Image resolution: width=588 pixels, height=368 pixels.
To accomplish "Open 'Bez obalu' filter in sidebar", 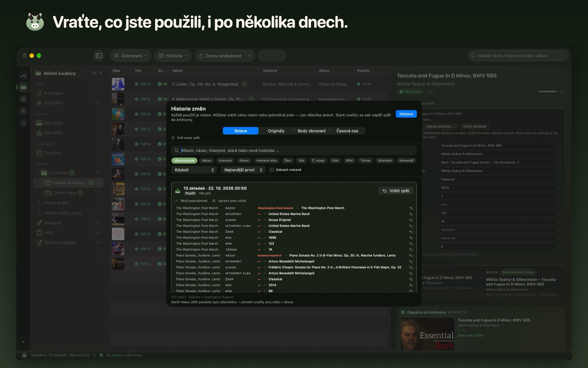I will 53,123.
